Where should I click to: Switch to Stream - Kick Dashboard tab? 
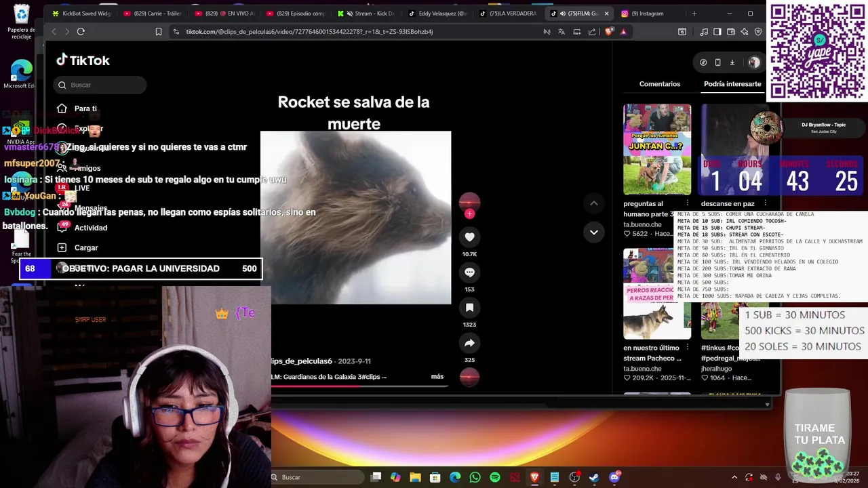(366, 14)
